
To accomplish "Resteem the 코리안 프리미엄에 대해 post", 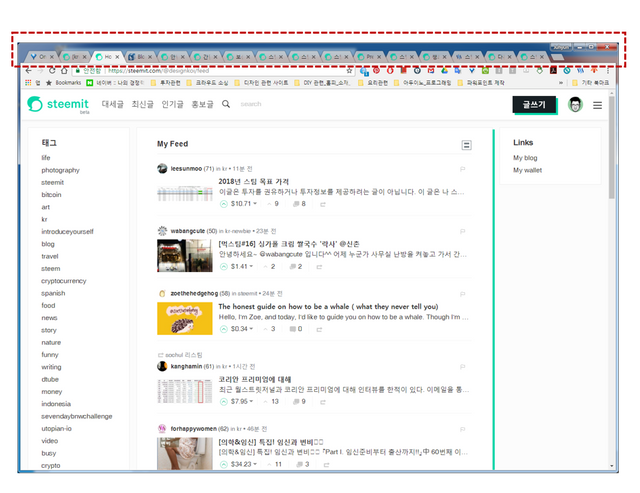I will [323, 402].
